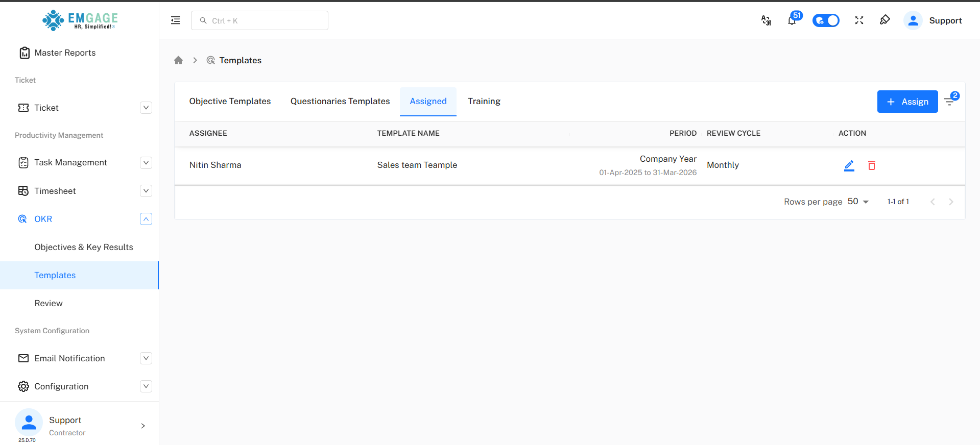Collapse sidebar using the hamburger menu icon
The width and height of the screenshot is (980, 445).
[x=175, y=20]
